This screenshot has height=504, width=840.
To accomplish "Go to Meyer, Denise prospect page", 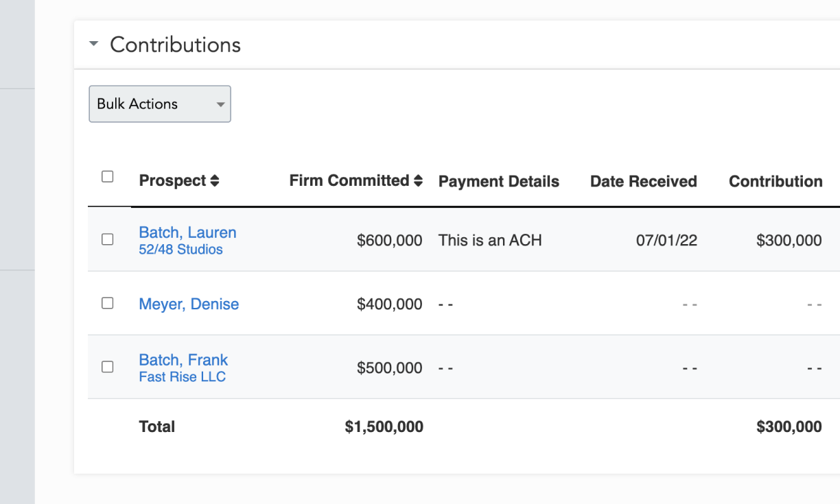I will point(189,304).
